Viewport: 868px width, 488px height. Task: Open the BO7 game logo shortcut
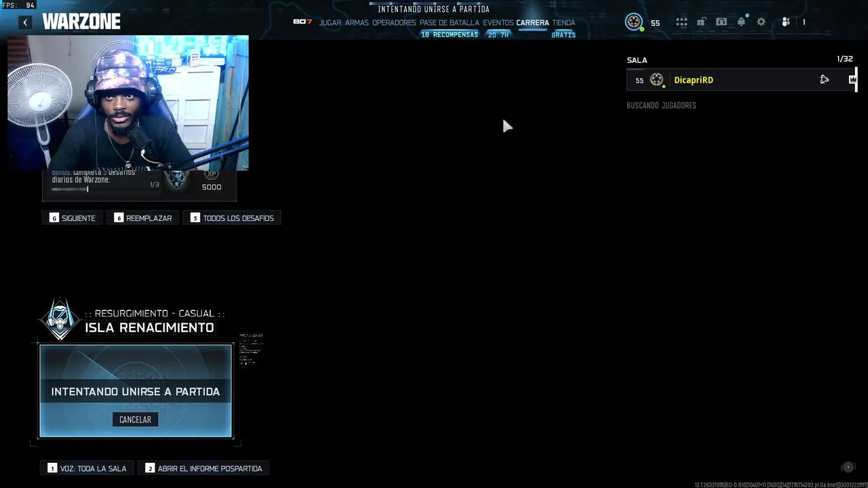click(x=302, y=22)
